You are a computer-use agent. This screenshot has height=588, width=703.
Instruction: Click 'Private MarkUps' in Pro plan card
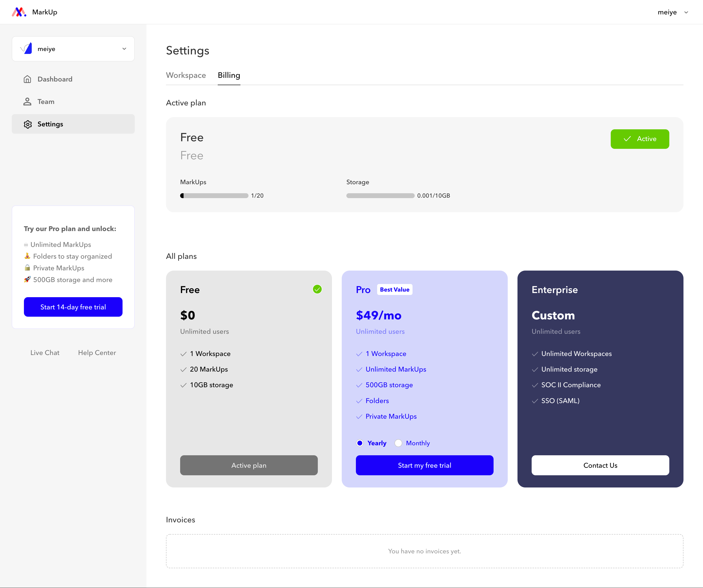(x=391, y=417)
